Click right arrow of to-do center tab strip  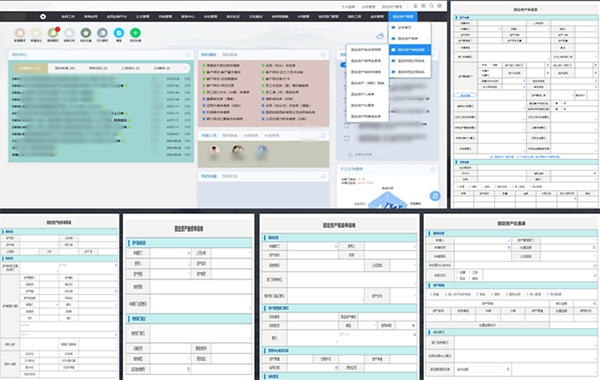point(186,68)
